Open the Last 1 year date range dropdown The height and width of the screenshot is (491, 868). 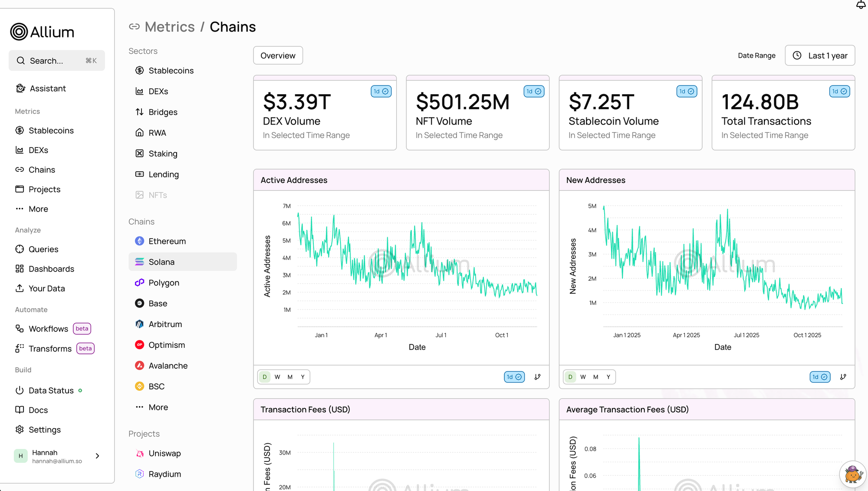coord(819,56)
